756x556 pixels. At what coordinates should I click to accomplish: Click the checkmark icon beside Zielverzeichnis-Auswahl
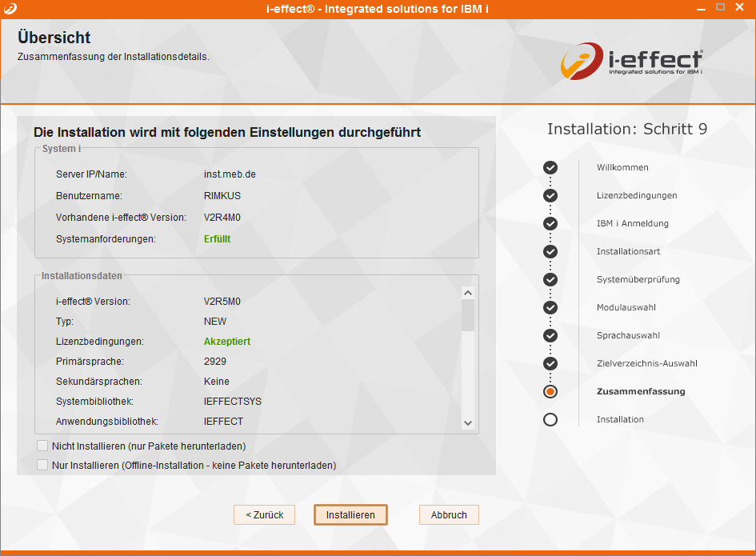point(550,363)
